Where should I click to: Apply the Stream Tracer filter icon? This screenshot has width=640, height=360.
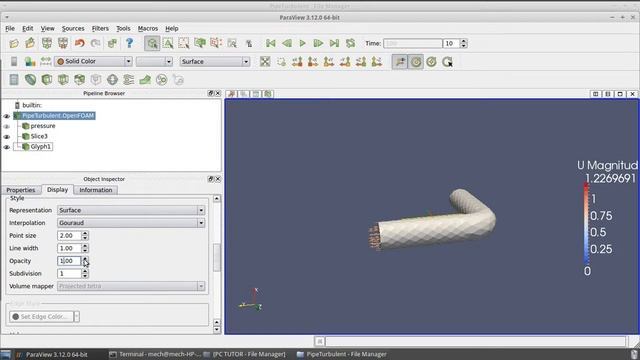tap(129, 80)
